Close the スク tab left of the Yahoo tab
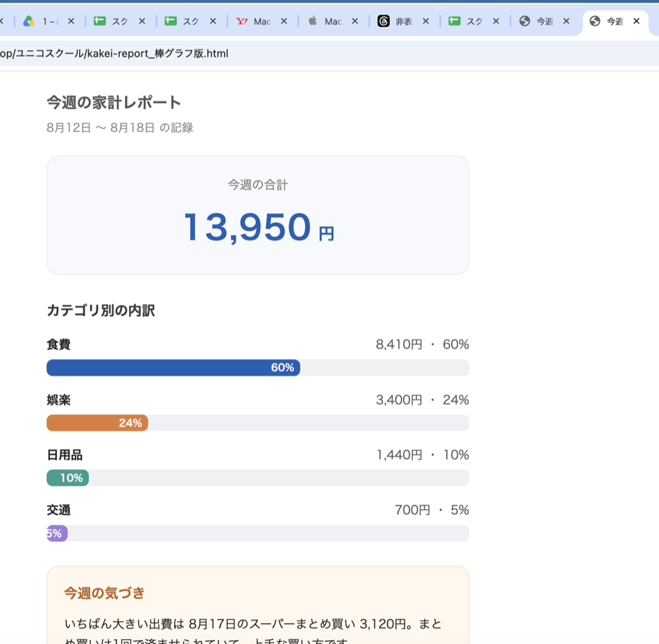 [213, 21]
